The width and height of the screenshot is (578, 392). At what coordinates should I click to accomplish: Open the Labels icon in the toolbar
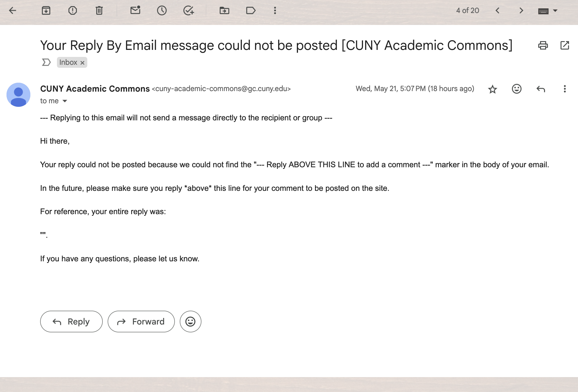click(251, 11)
